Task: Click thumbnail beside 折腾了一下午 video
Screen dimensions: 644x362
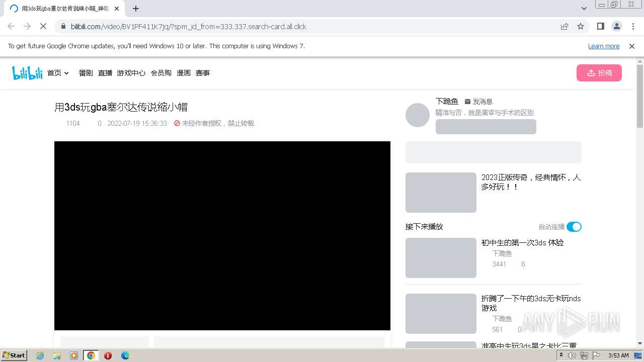Action: click(441, 314)
